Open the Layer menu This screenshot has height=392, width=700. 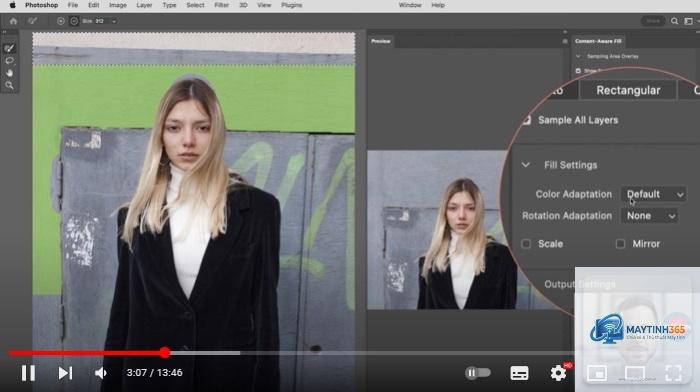click(144, 5)
